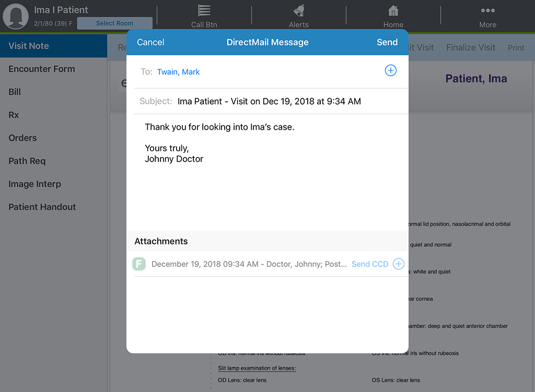Open the patient avatar photo
The width and height of the screenshot is (535, 392).
[15, 16]
